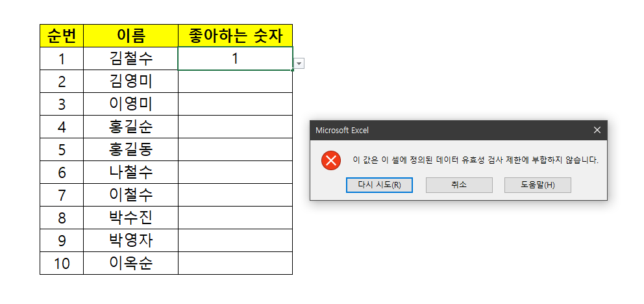Click the name cell 나철수
Screen dimensions: 644x304
point(130,172)
